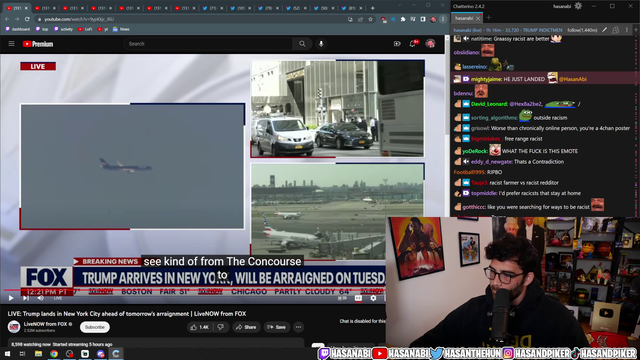Image resolution: width=640 pixels, height=360 pixels.
Task: Open the Chrome three-dot menu
Action: pos(443,19)
